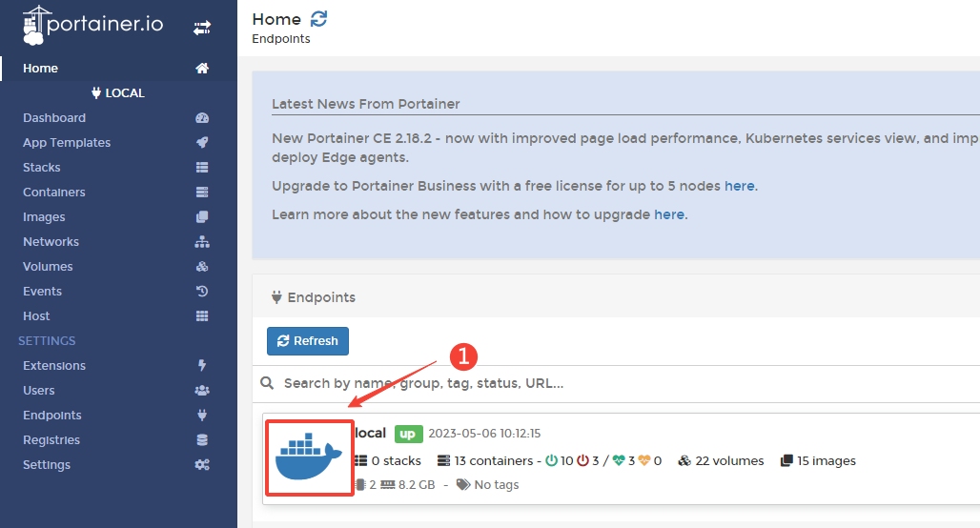Toggle sidebar collapse arrows icon
Viewport: 980px width, 528px height.
[x=202, y=29]
